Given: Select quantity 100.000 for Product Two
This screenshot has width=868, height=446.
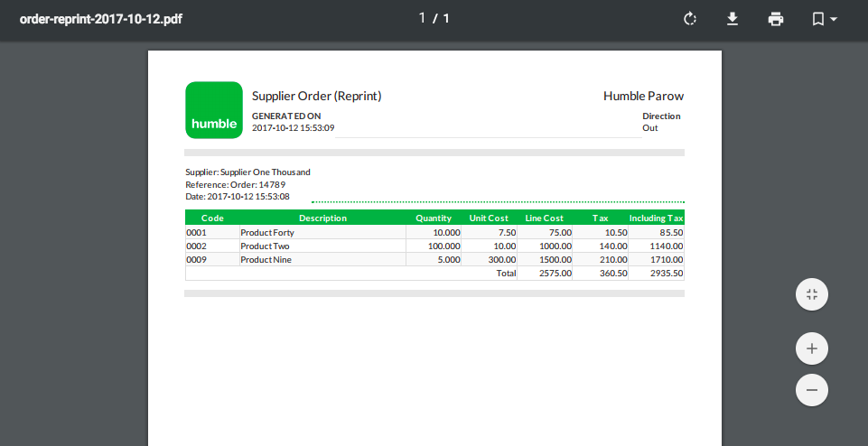Looking at the screenshot, I should (x=444, y=246).
